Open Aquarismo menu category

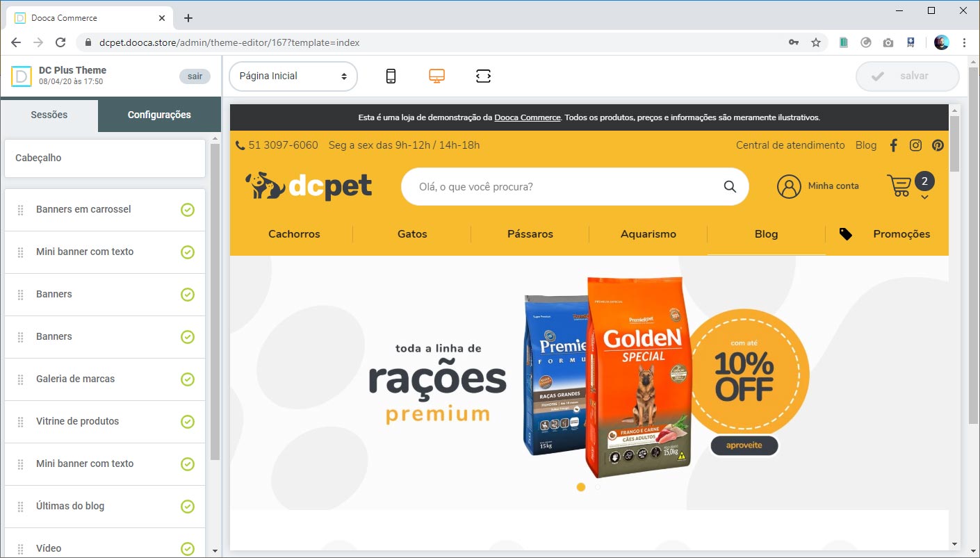(x=648, y=234)
